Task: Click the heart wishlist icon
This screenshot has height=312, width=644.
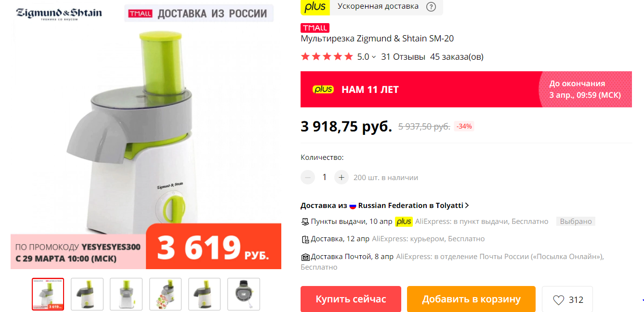Action: click(x=558, y=300)
